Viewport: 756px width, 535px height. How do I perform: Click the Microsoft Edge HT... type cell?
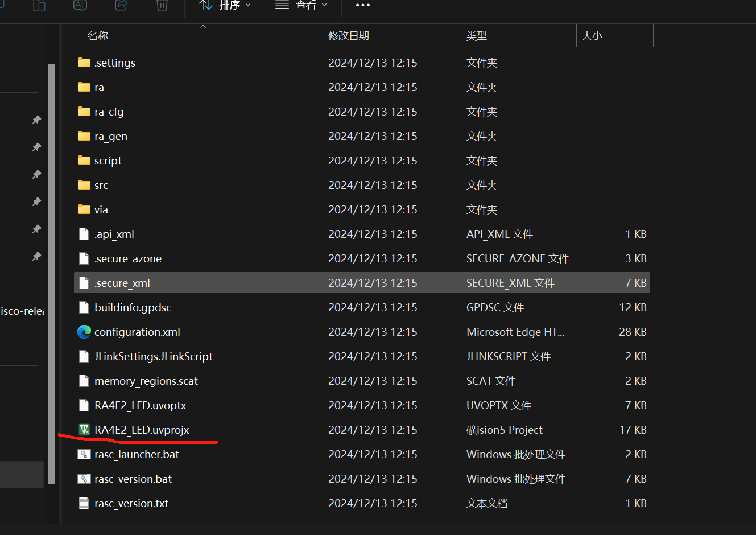515,332
